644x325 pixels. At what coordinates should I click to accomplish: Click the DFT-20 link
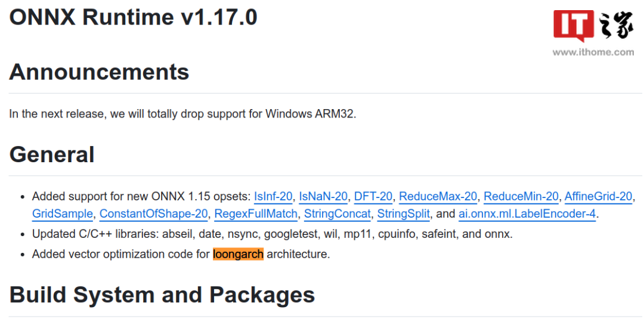(x=373, y=196)
